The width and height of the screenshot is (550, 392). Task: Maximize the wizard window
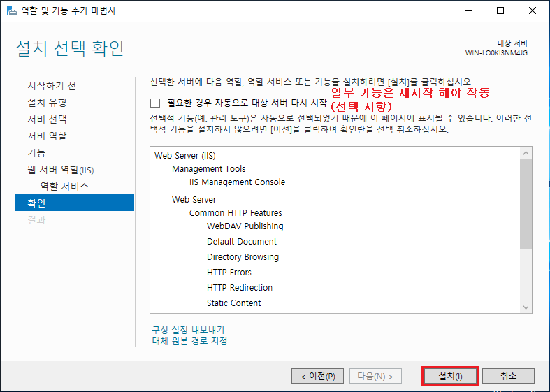[500, 10]
